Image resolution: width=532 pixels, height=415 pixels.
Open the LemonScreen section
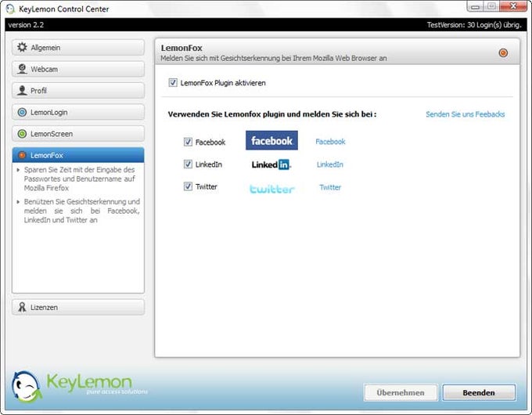point(78,134)
